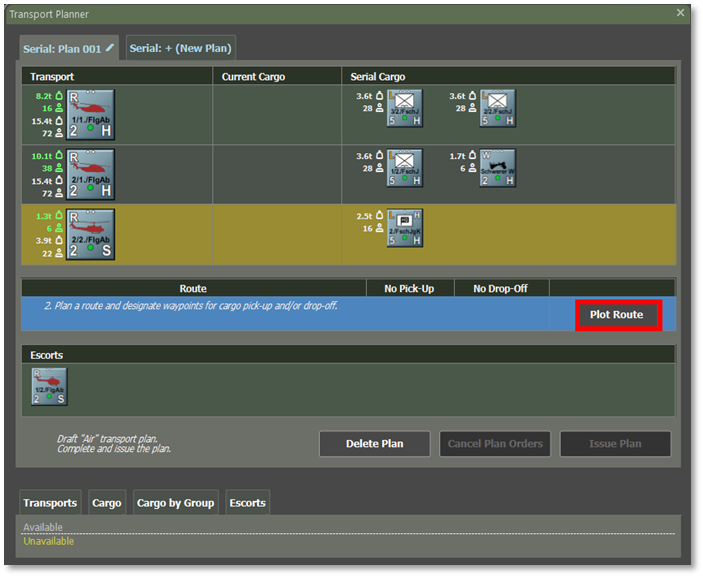Image resolution: width=703 pixels, height=577 pixels.
Task: Select the 2./FschJgK headquarters cargo counter
Action: click(x=405, y=228)
